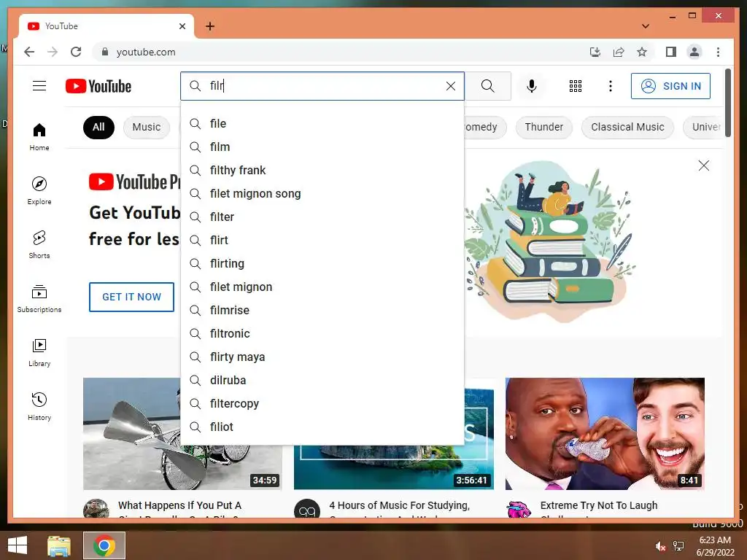Click inside the YouTube search field
Image resolution: width=747 pixels, height=560 pixels.
(324, 86)
